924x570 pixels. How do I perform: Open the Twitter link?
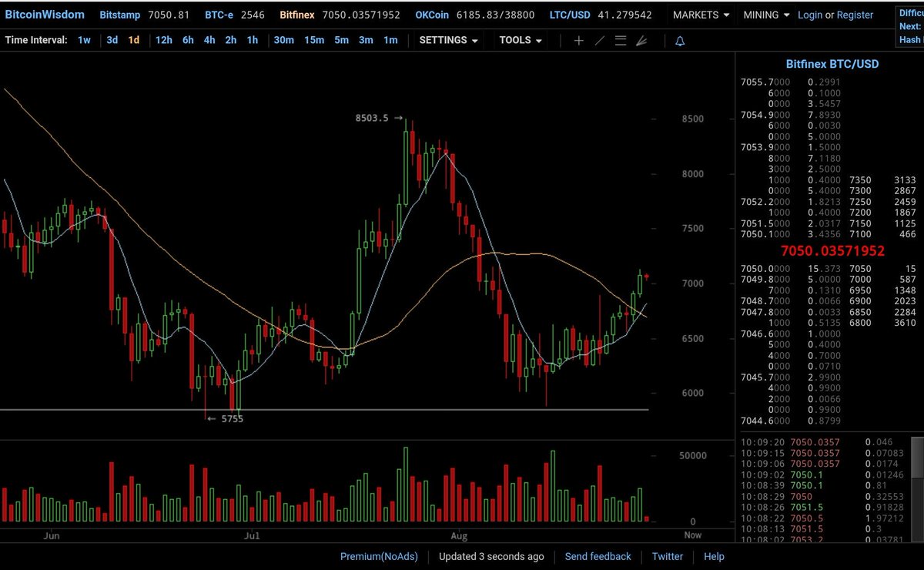[668, 556]
